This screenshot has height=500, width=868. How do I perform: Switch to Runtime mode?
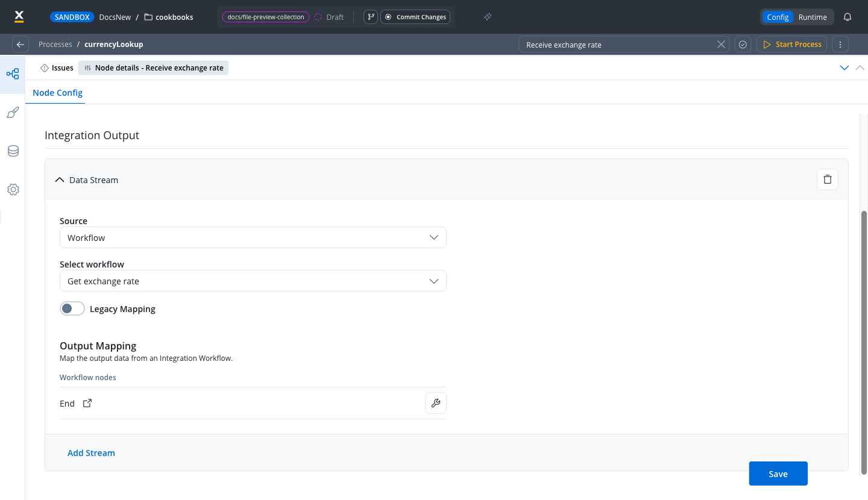coord(813,17)
